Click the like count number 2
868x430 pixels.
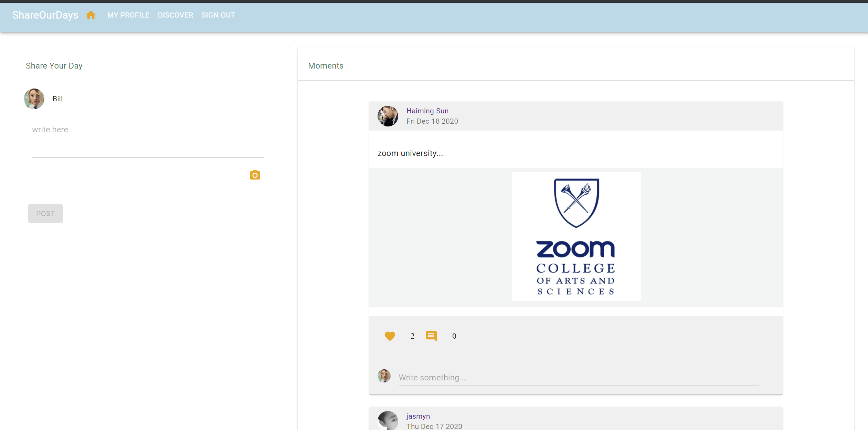412,336
